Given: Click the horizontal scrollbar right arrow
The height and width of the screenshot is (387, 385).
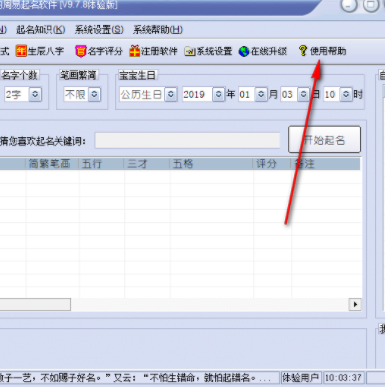Looking at the screenshot, I should click(x=355, y=304).
